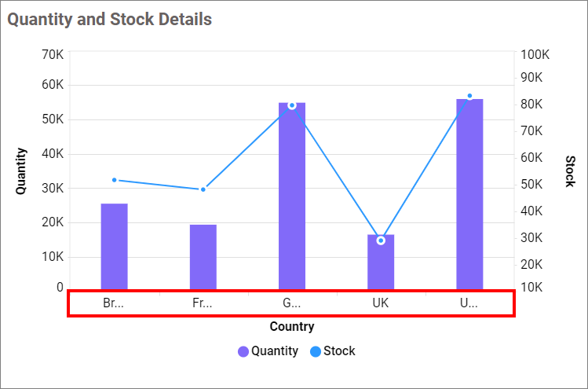Screen dimensions: 588x389
Task: Click the Quantity and Stock Details title
Action: (x=110, y=20)
